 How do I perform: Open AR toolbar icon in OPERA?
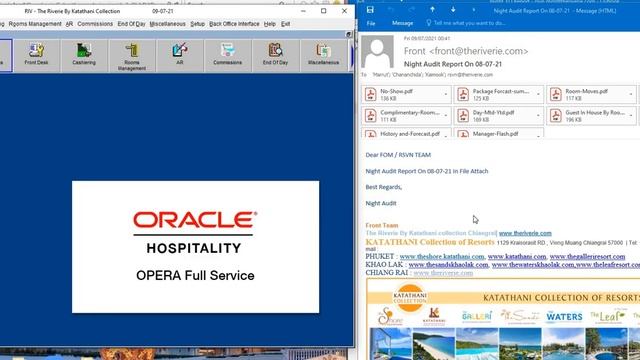click(x=180, y=55)
